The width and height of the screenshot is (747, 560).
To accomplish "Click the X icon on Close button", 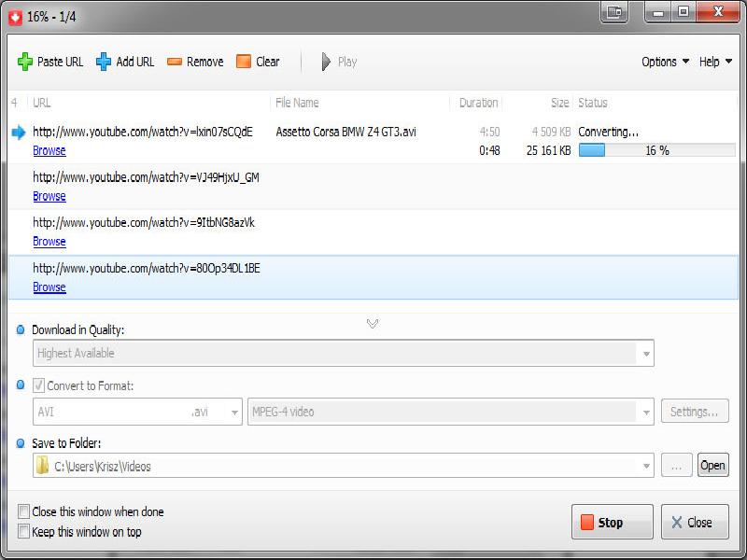I will [676, 523].
